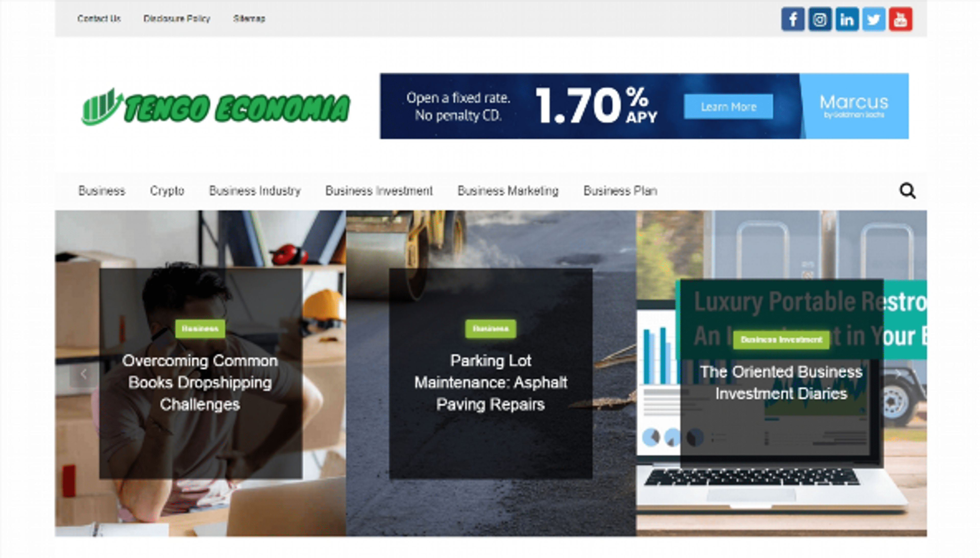Open the Instagram social icon
This screenshot has height=558, width=980.
pos(819,19)
